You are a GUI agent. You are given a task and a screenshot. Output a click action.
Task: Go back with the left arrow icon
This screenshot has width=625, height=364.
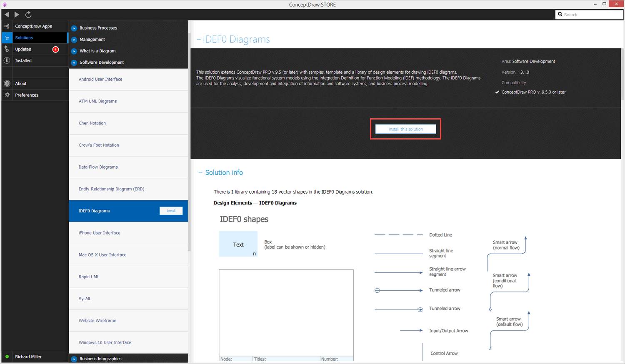tap(7, 15)
